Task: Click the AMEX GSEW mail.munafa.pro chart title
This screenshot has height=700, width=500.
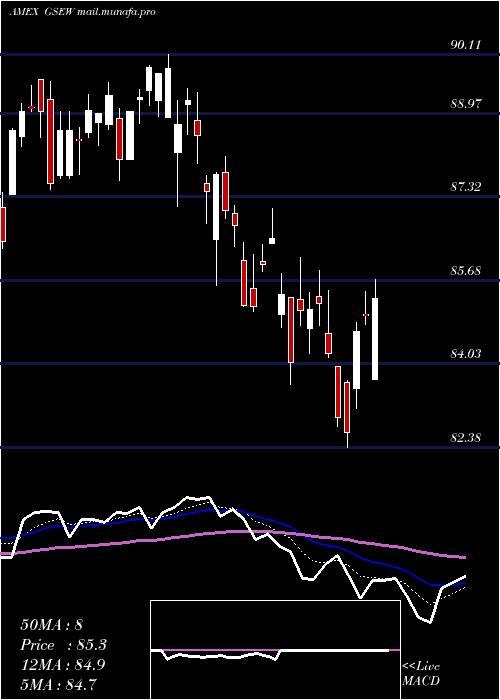Action: pyautogui.click(x=83, y=12)
